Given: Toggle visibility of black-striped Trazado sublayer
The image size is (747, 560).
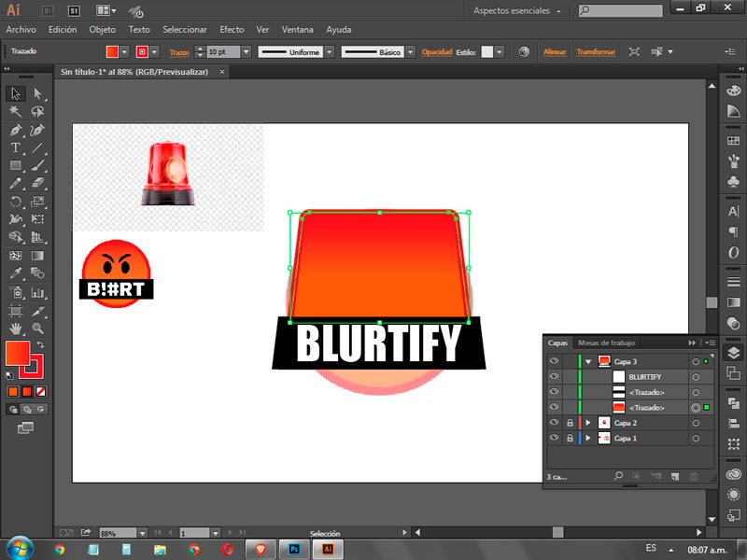Looking at the screenshot, I should click(554, 392).
